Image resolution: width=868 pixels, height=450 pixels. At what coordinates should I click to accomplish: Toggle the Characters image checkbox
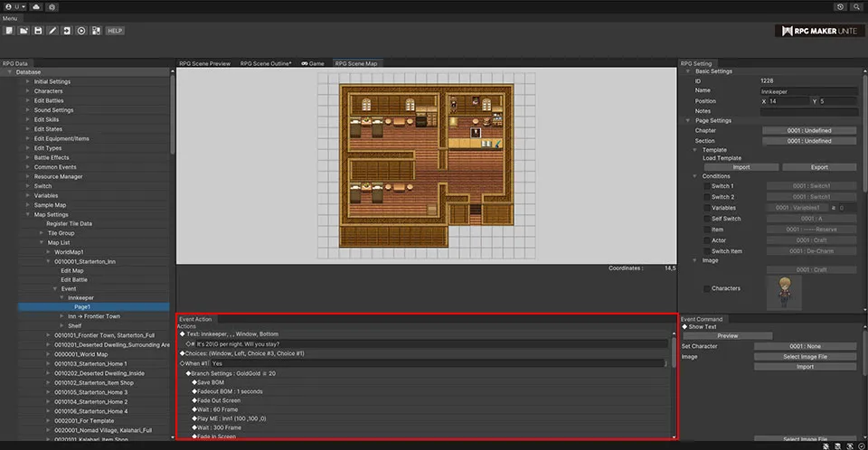click(x=705, y=288)
